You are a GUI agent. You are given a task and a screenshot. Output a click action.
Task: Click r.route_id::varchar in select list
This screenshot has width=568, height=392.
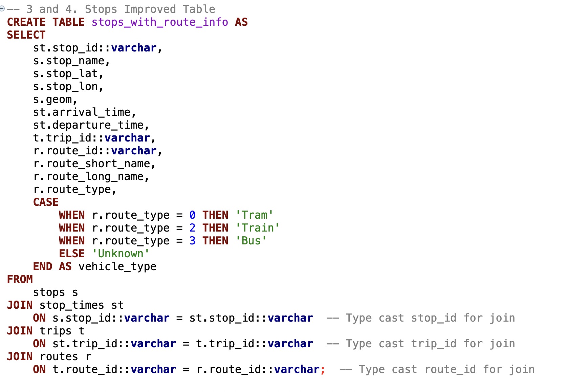coord(98,151)
